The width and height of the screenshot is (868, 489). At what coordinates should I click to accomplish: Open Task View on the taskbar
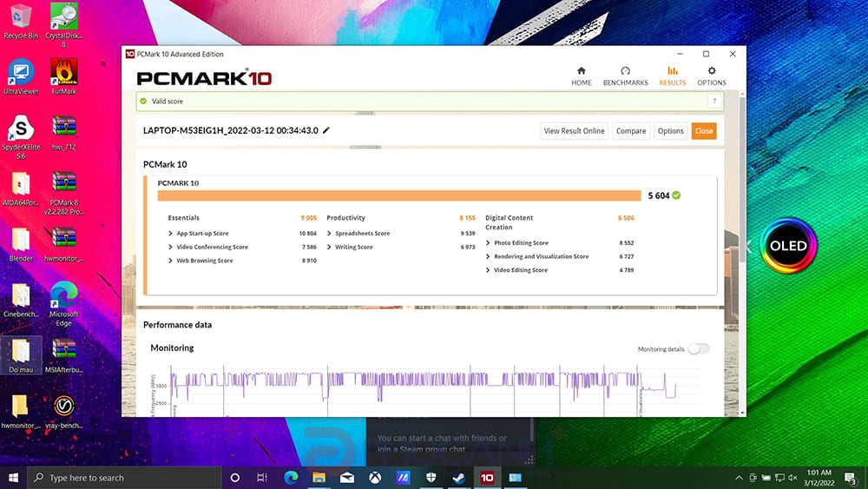coord(262,478)
